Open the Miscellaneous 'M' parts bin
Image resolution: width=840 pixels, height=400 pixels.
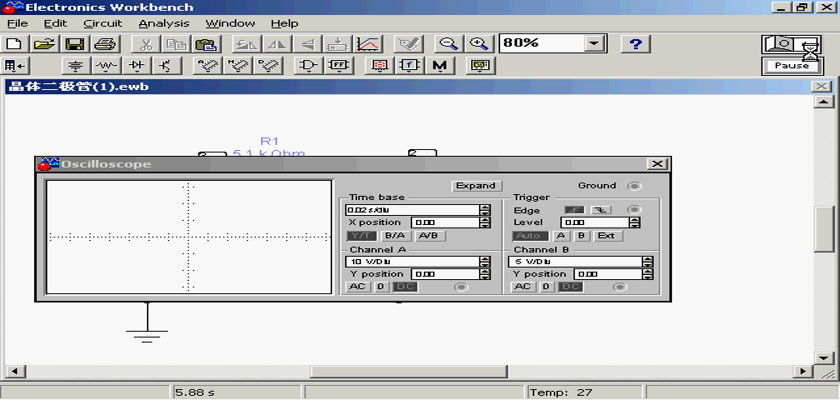click(x=440, y=66)
